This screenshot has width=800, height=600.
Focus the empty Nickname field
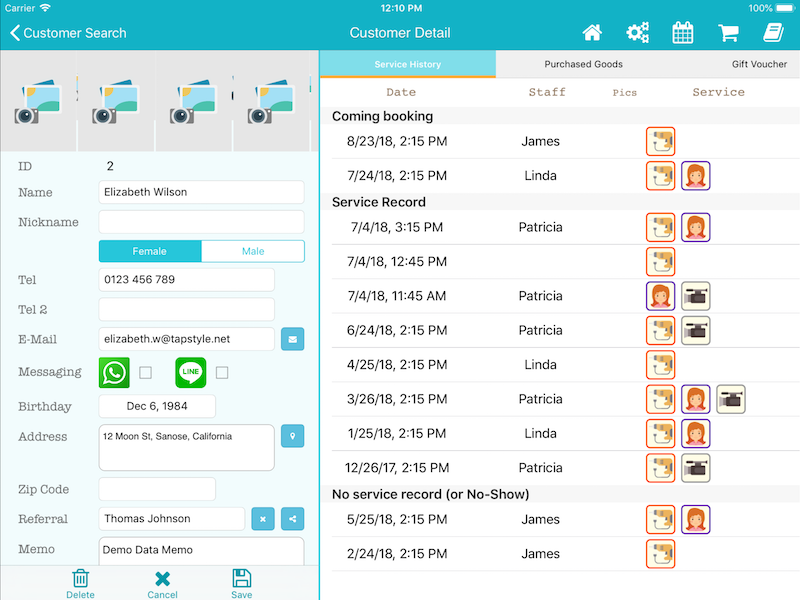click(202, 222)
